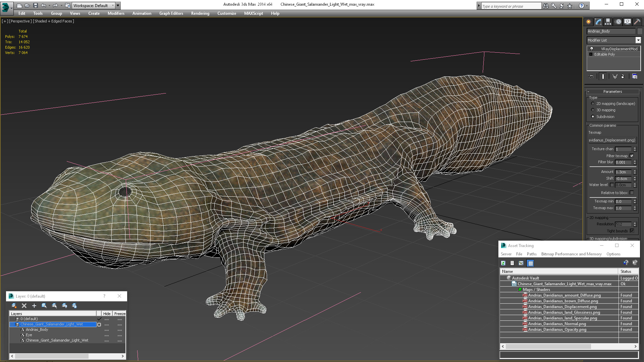
Task: Toggle current-layer box for Chinese_Giant_Salamander_Light_Wet layer
Action: (x=99, y=324)
